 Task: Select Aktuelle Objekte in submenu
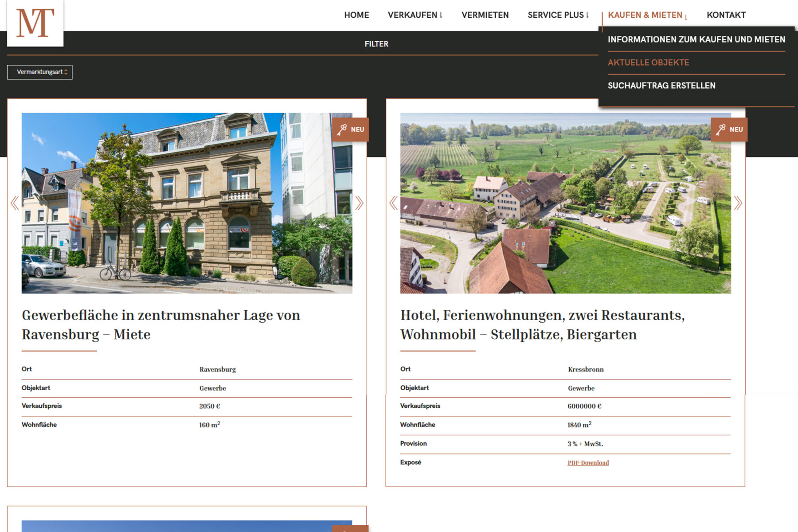pyautogui.click(x=648, y=63)
